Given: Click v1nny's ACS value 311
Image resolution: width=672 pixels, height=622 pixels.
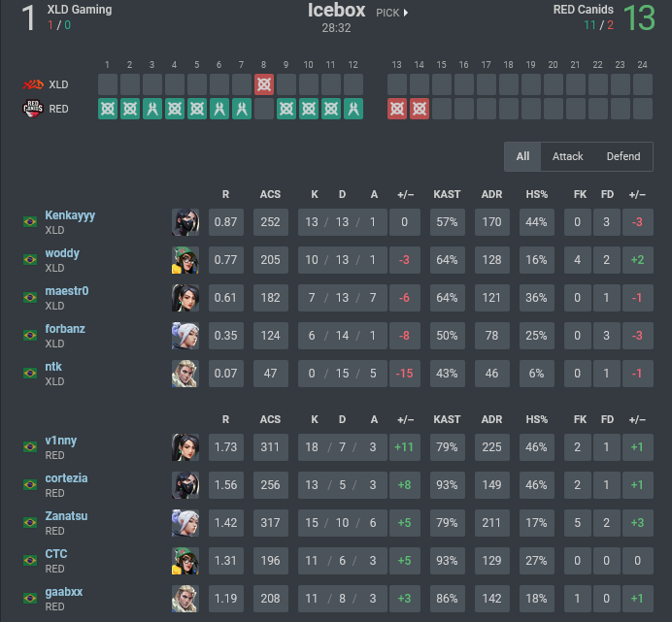Looking at the screenshot, I should coord(270,446).
